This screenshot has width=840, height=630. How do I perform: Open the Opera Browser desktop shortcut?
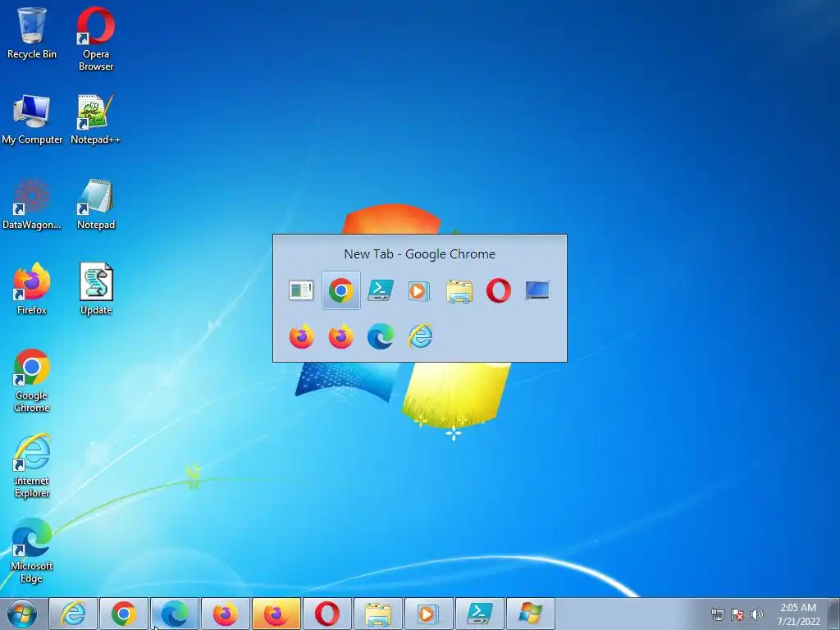(96, 39)
